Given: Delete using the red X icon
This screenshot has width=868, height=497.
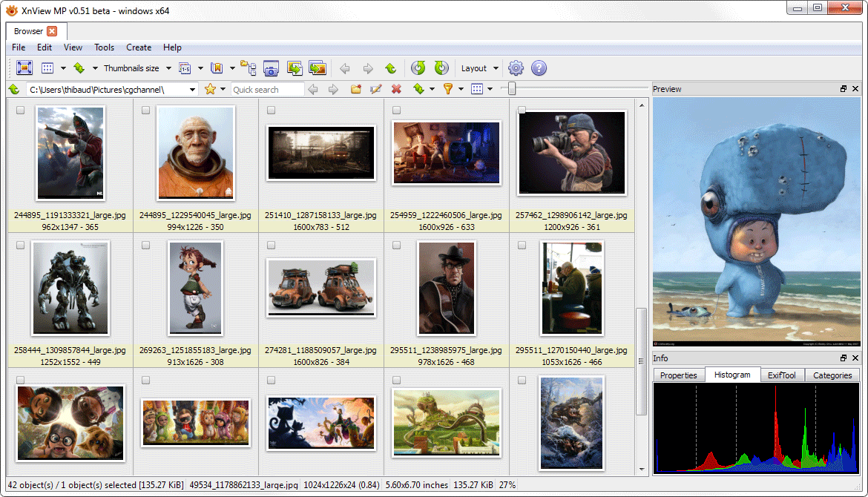Looking at the screenshot, I should tap(396, 89).
